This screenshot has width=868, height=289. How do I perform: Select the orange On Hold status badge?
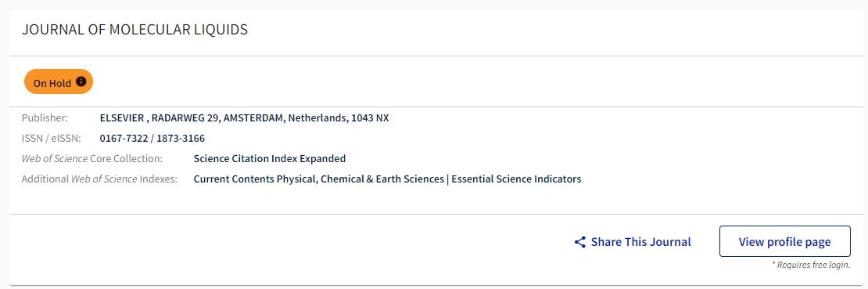(x=58, y=82)
